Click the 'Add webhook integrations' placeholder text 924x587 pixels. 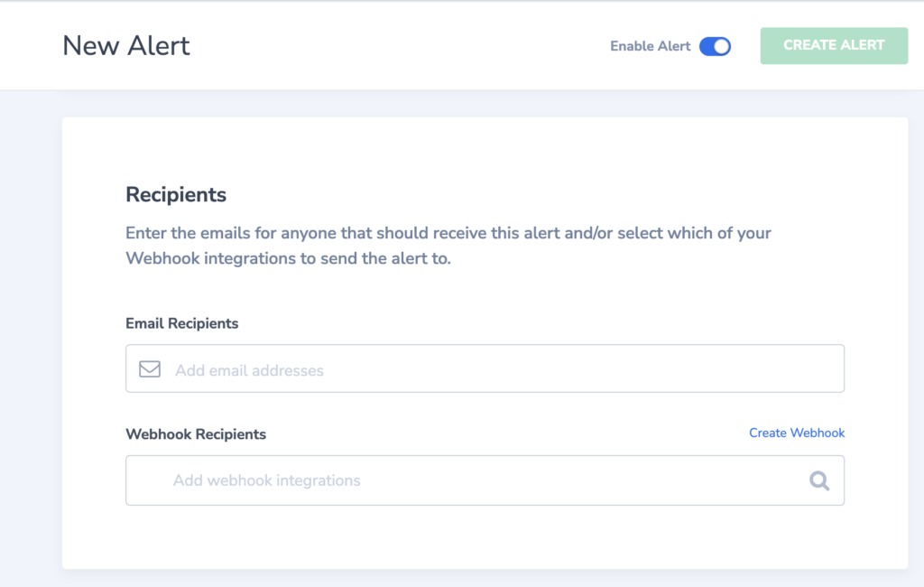tap(266, 480)
